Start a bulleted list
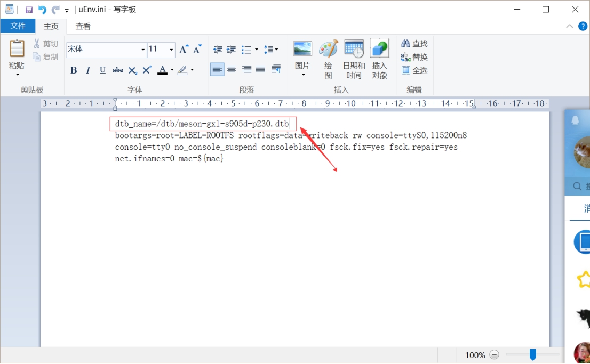Viewport: 590px width, 364px height. pyautogui.click(x=246, y=49)
